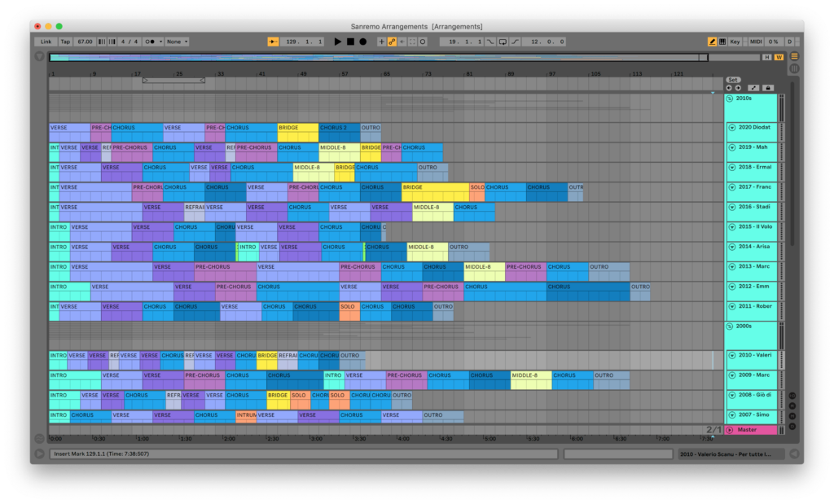The image size is (834, 504).
Task: Click the Re-Enable Automation icon
Action: (402, 41)
